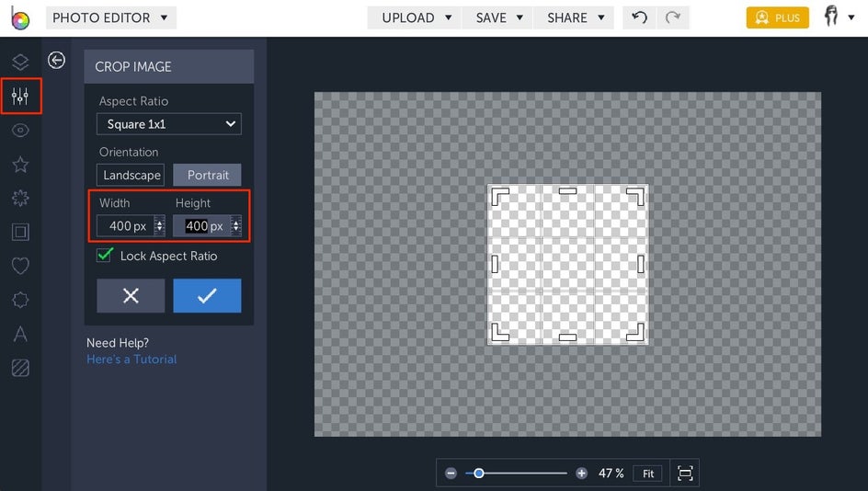Image resolution: width=868 pixels, height=491 pixels.
Task: Zoom out with the minus icon
Action: point(451,474)
